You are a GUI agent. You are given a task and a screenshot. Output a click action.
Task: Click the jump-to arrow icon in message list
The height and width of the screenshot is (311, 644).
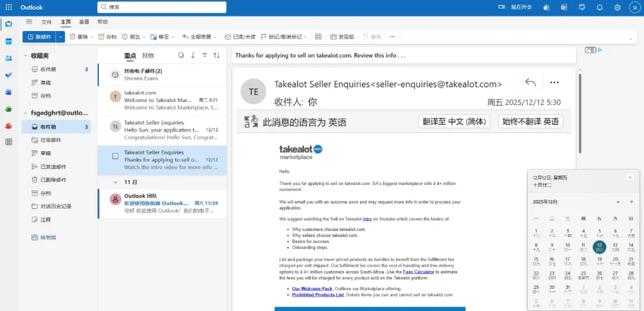point(193,56)
